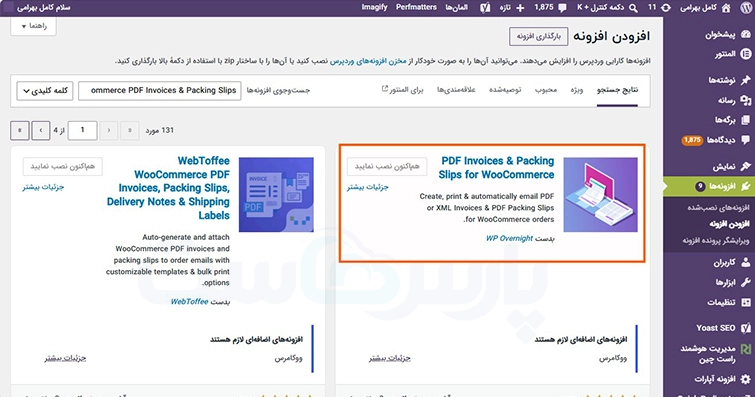The width and height of the screenshot is (755, 397).
Task: Click the pages icon for برگه‌ها
Action: click(746, 120)
